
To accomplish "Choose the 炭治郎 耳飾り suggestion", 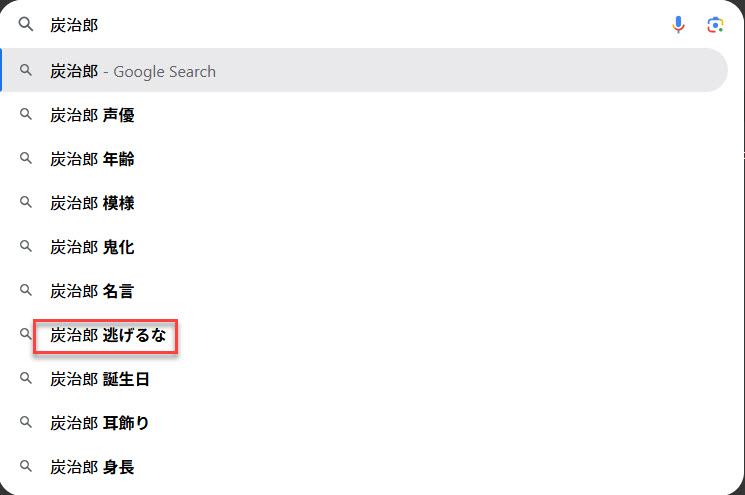I will (x=100, y=423).
